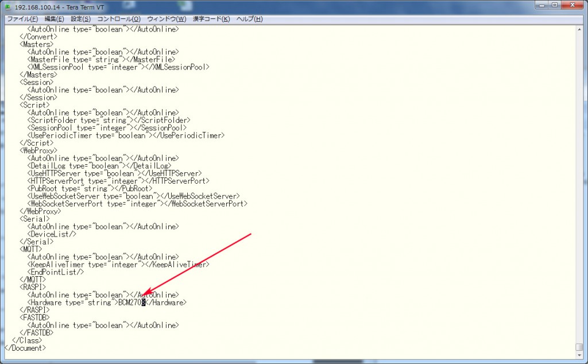This screenshot has height=364, width=588.
Task: Click the <Script> opening tag
Action: [x=34, y=105]
